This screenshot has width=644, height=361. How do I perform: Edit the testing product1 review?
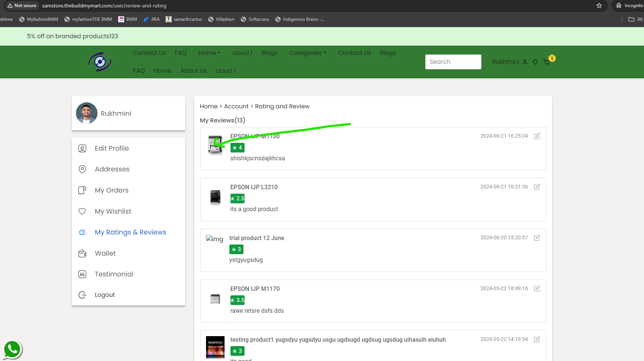point(537,339)
